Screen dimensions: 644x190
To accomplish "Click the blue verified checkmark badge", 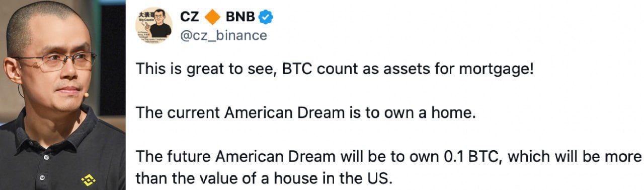I will pos(265,18).
